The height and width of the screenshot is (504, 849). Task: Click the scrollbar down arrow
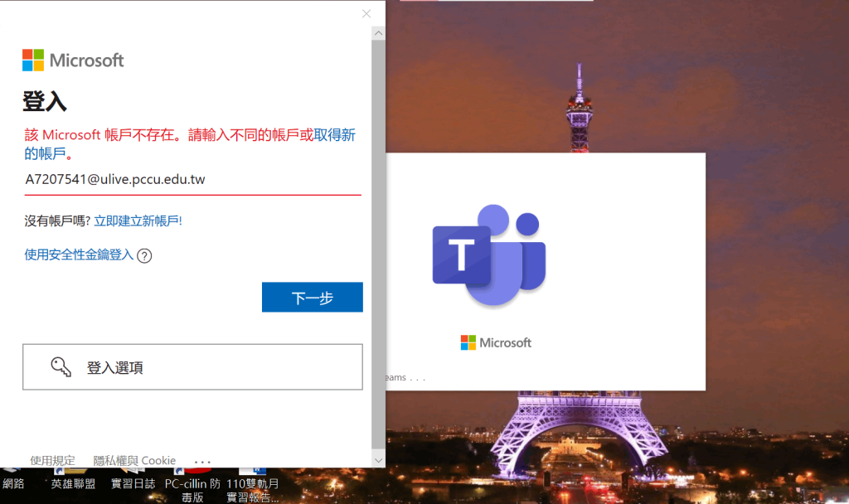378,460
